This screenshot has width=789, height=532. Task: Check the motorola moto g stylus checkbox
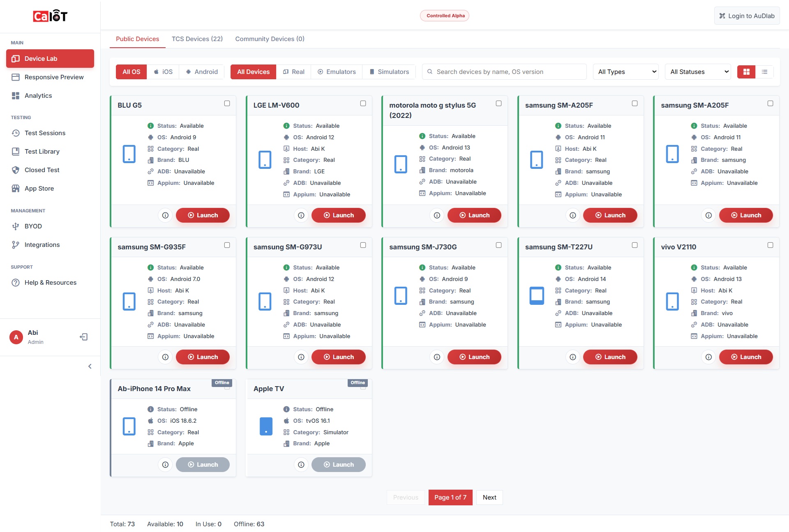(x=498, y=104)
